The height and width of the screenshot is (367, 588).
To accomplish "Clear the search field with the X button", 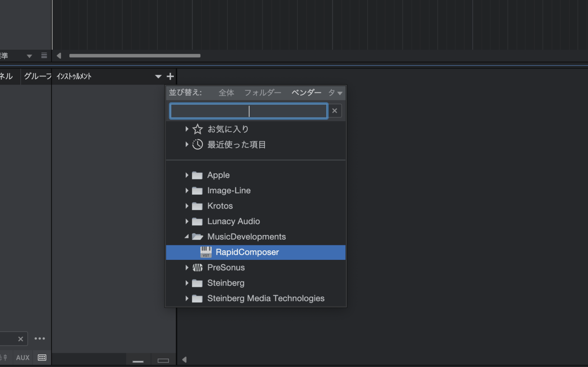I will (335, 111).
